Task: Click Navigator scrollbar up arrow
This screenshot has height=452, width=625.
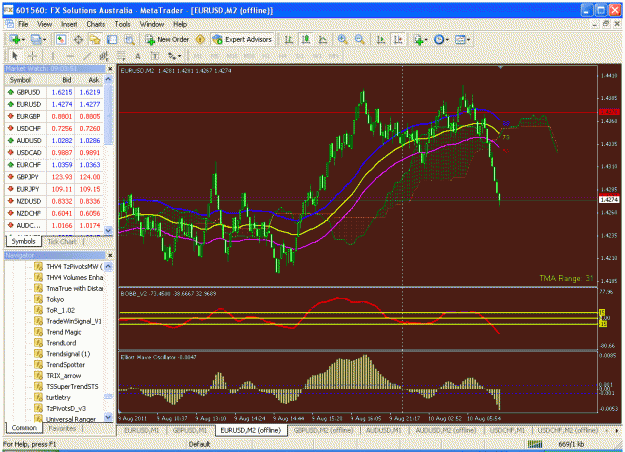Action: 108,266
